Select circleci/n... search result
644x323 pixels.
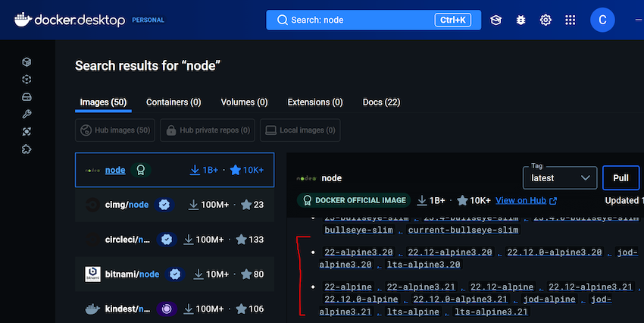tap(174, 240)
